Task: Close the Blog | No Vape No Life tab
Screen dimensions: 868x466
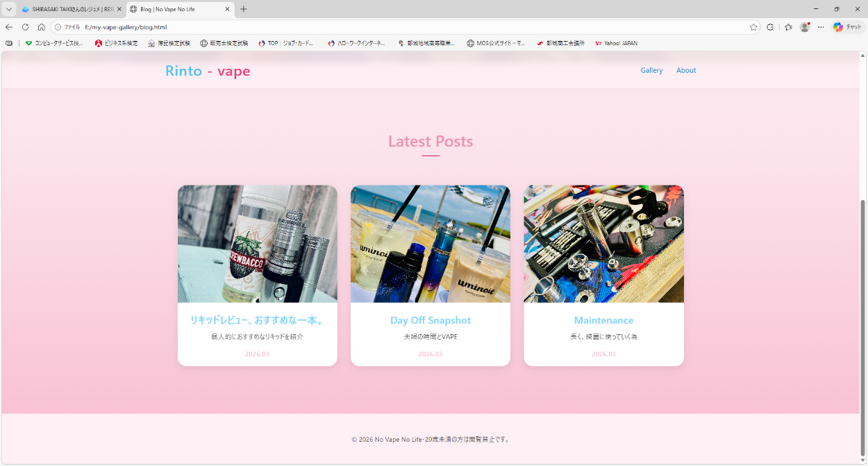Action: 227,9
